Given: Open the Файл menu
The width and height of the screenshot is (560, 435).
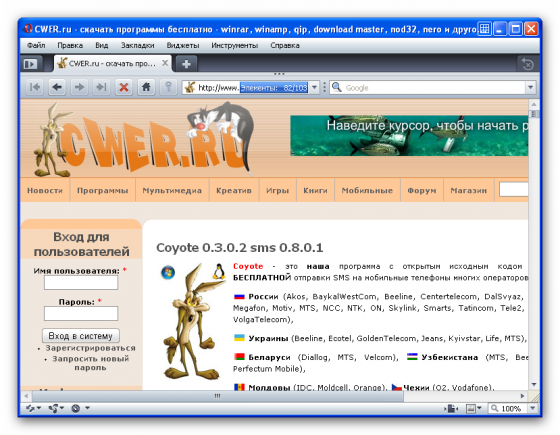Looking at the screenshot, I should pyautogui.click(x=36, y=46).
